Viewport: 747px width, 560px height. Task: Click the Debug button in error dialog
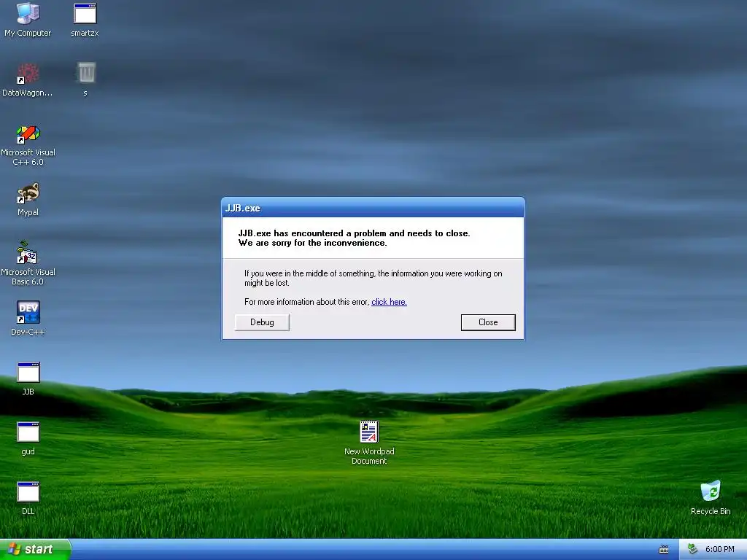click(x=262, y=322)
